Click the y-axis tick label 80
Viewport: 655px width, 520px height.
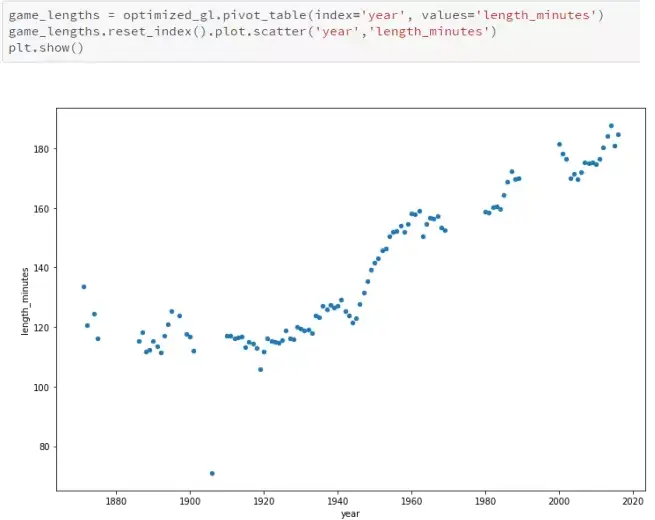point(44,447)
